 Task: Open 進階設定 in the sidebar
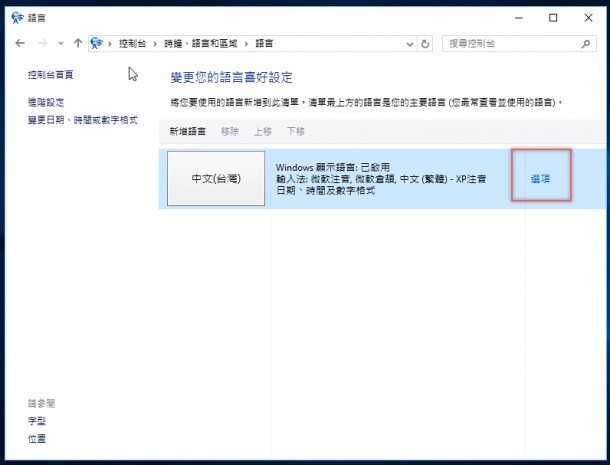[x=46, y=102]
